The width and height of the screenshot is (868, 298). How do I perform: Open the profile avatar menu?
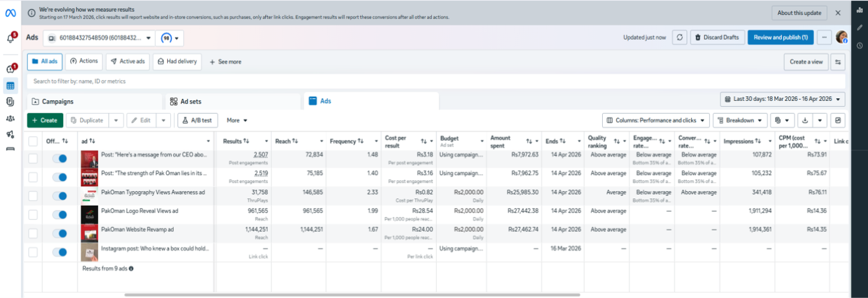click(x=841, y=37)
